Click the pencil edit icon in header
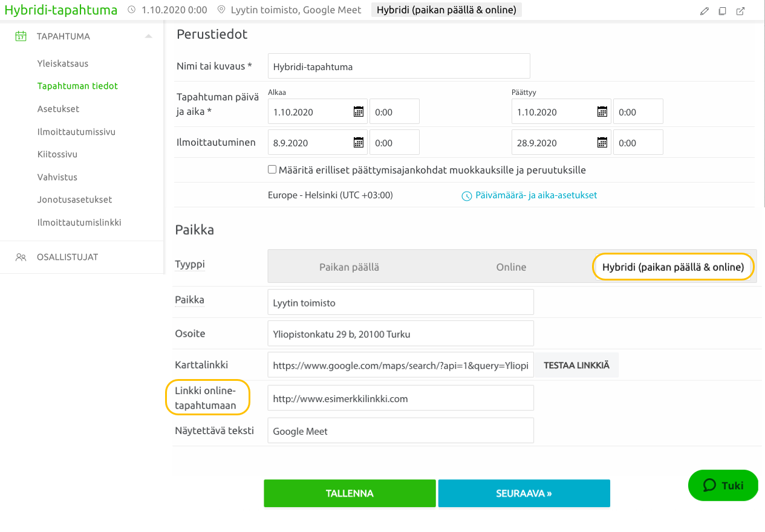This screenshot has height=532, width=765. point(704,11)
